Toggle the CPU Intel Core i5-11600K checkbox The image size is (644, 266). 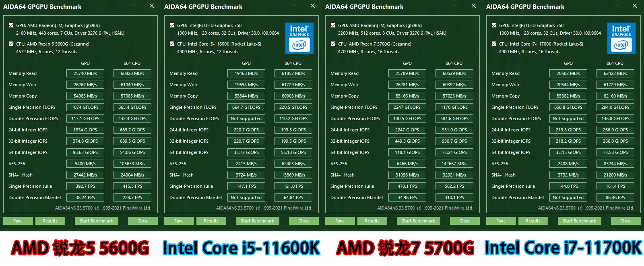click(x=172, y=44)
